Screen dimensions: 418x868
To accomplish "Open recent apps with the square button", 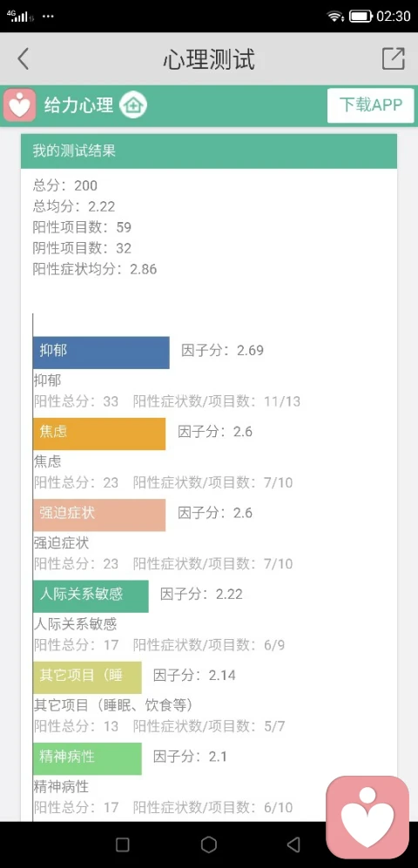I will pos(123,844).
